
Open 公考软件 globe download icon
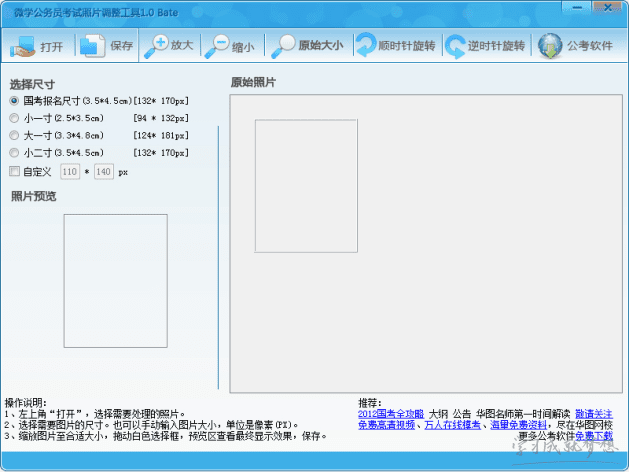550,46
